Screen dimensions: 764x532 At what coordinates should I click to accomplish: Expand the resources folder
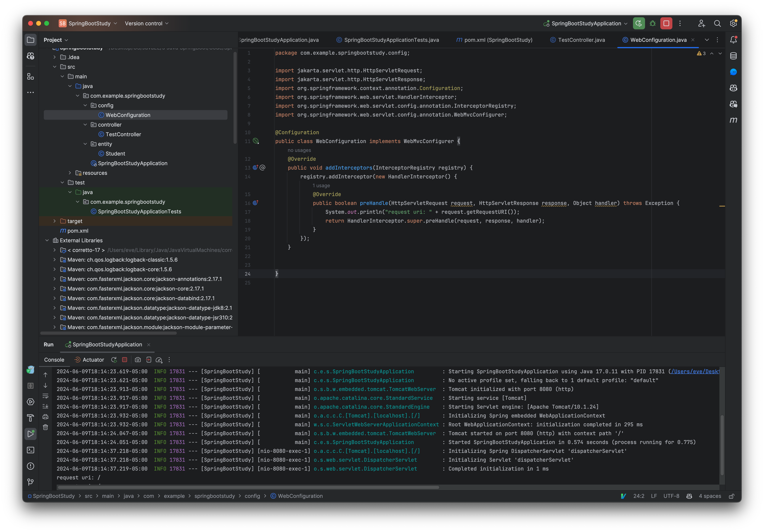tap(70, 173)
